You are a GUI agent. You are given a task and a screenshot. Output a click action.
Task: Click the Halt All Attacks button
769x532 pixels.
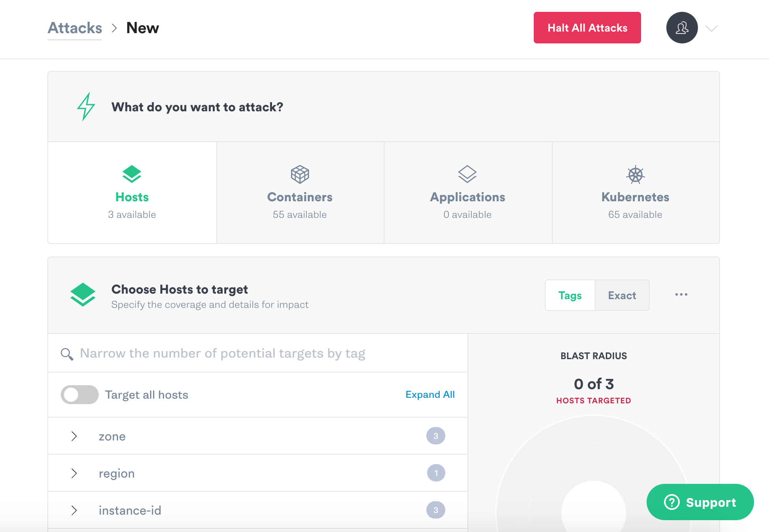[587, 28]
